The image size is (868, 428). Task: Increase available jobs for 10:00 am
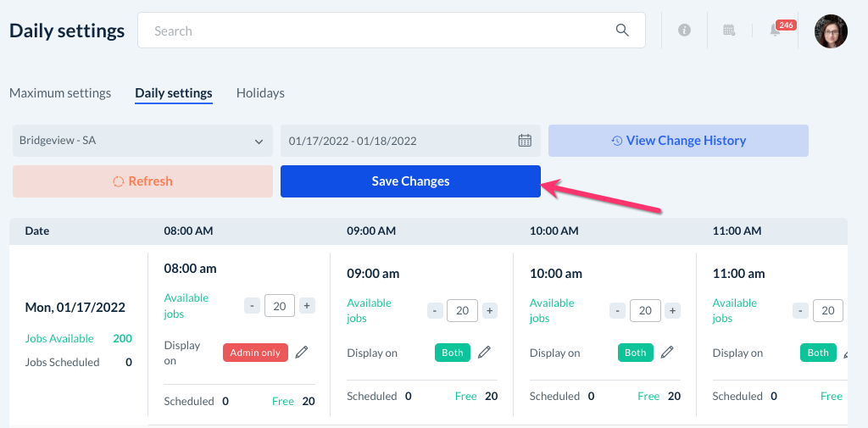[x=672, y=311]
